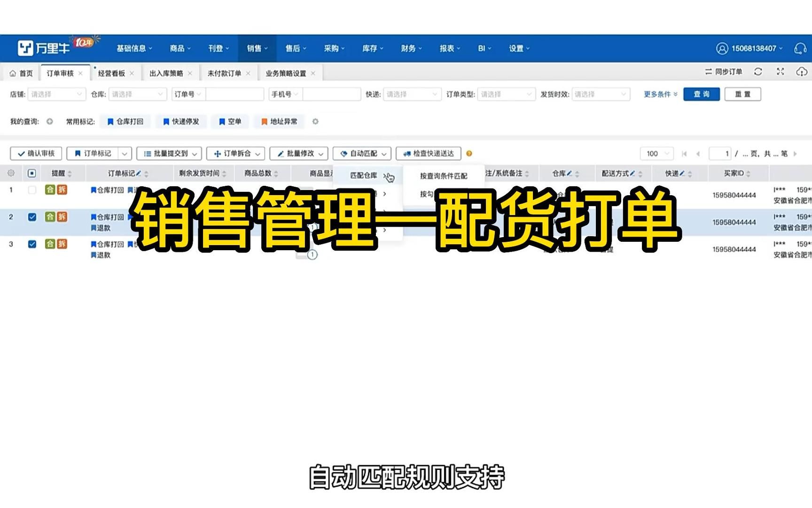812x508 pixels.
Task: Open the 库存 menu
Action: click(x=373, y=48)
